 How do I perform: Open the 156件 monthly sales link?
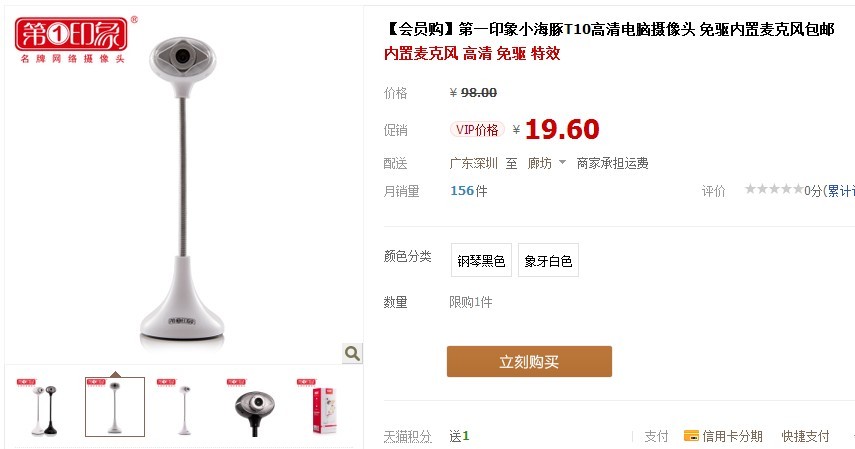(468, 191)
